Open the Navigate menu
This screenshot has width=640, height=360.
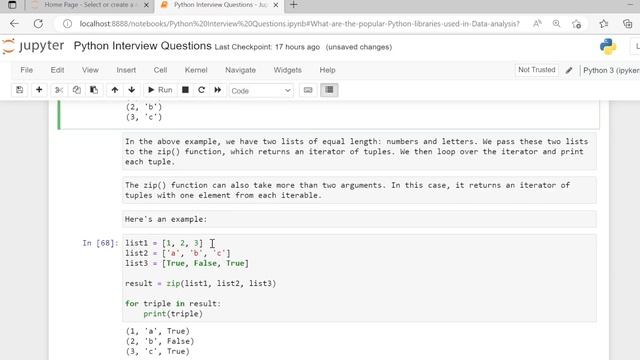pos(240,70)
